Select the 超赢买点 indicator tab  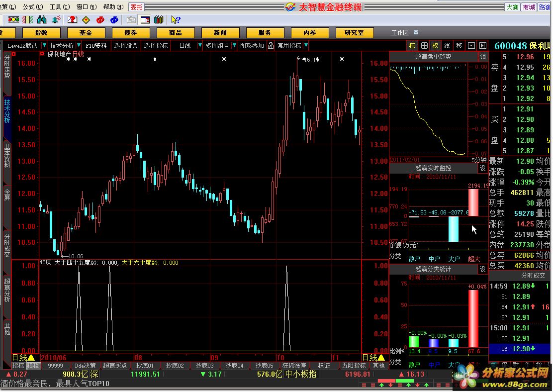pyautogui.click(x=114, y=366)
